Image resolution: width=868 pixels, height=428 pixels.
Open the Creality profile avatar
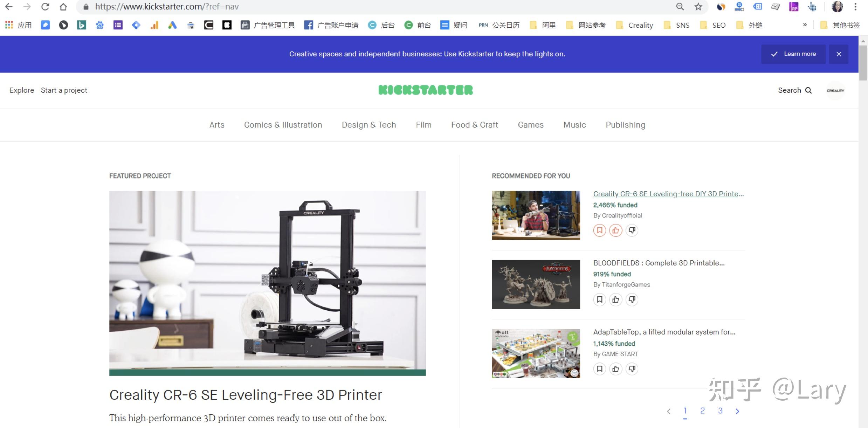click(x=835, y=90)
